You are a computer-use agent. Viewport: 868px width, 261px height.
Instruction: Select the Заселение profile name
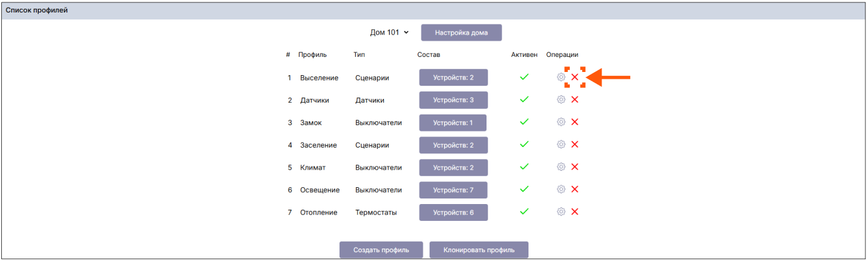(x=318, y=145)
